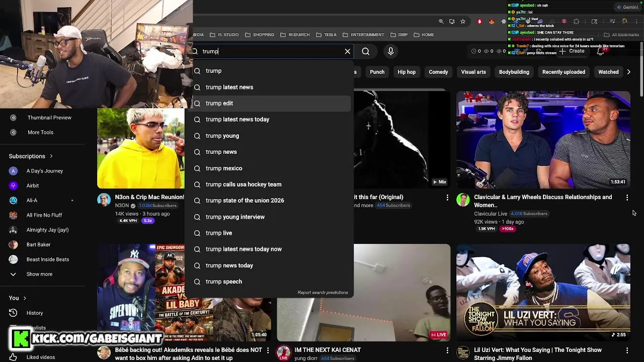Choose 'trump calls usa hockey team' suggestion
This screenshot has width=644, height=362.
click(x=269, y=184)
